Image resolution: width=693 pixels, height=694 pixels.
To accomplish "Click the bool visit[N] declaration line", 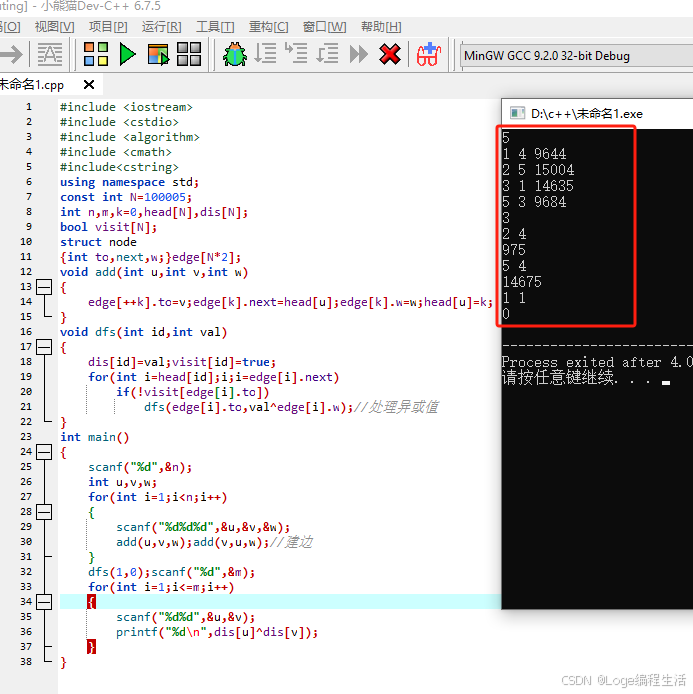I will tap(108, 227).
